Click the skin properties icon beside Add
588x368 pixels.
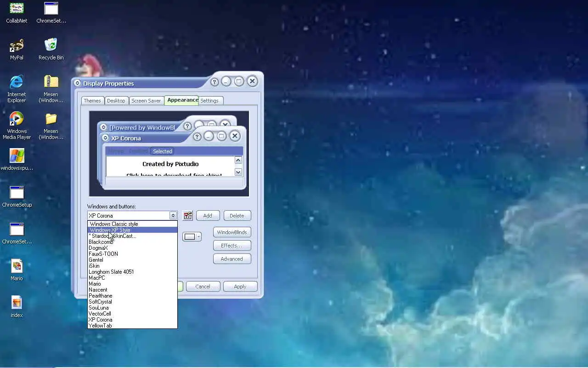[187, 215]
